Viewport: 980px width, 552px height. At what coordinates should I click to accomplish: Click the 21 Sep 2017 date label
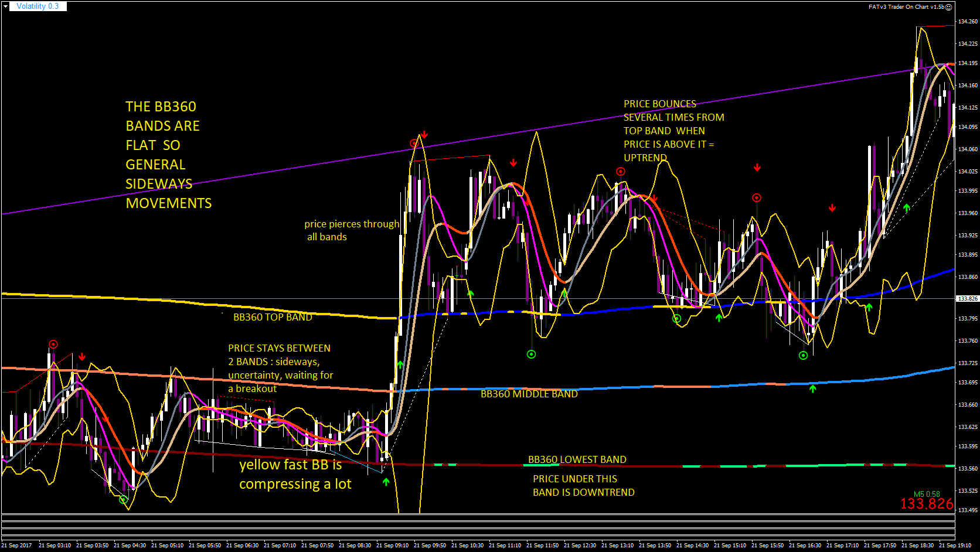pyautogui.click(x=17, y=546)
